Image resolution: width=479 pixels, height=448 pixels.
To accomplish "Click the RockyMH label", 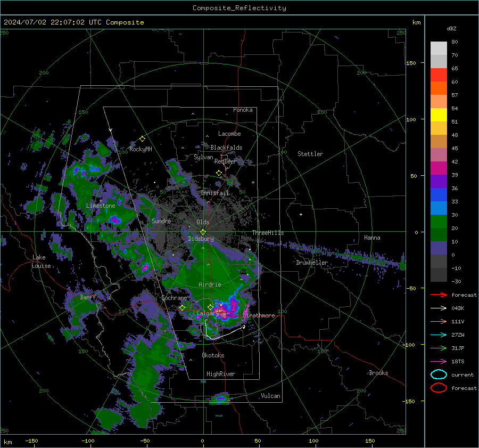I will click(141, 149).
